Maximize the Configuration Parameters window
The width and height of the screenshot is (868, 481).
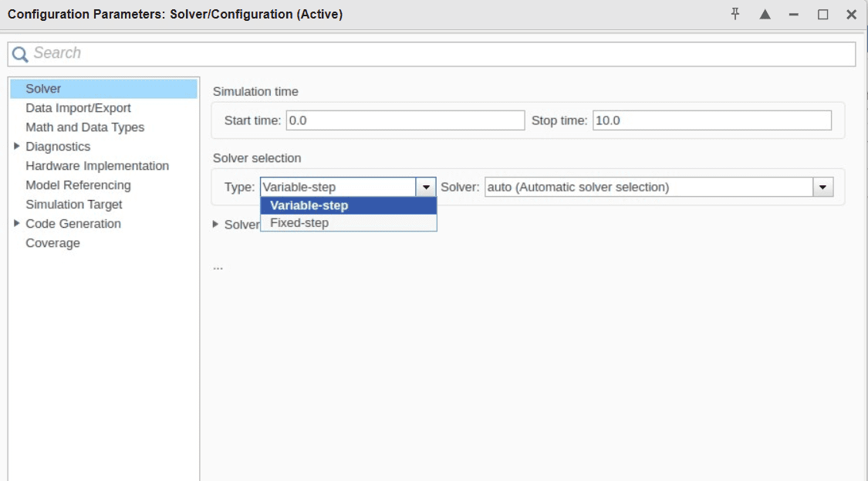pyautogui.click(x=822, y=15)
